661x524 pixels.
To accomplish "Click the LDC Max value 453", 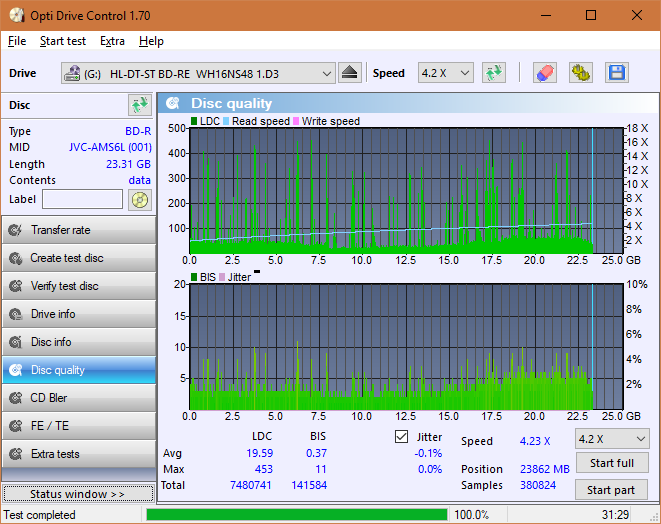I will (x=263, y=469).
